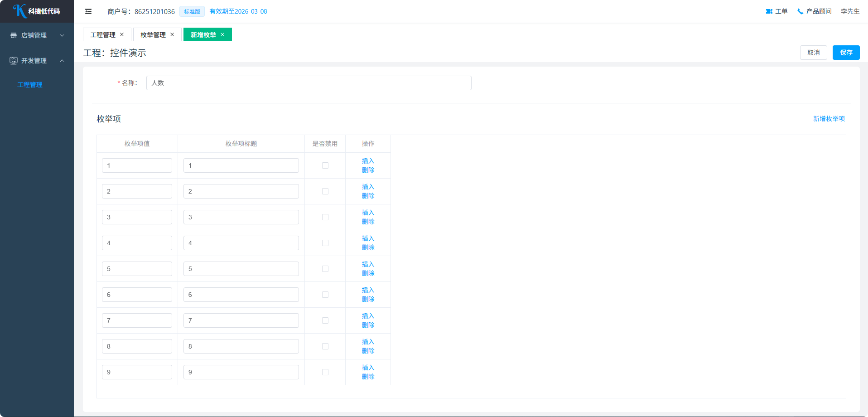Close the 枚举管理 tab
The height and width of the screenshot is (417, 868).
(172, 34)
